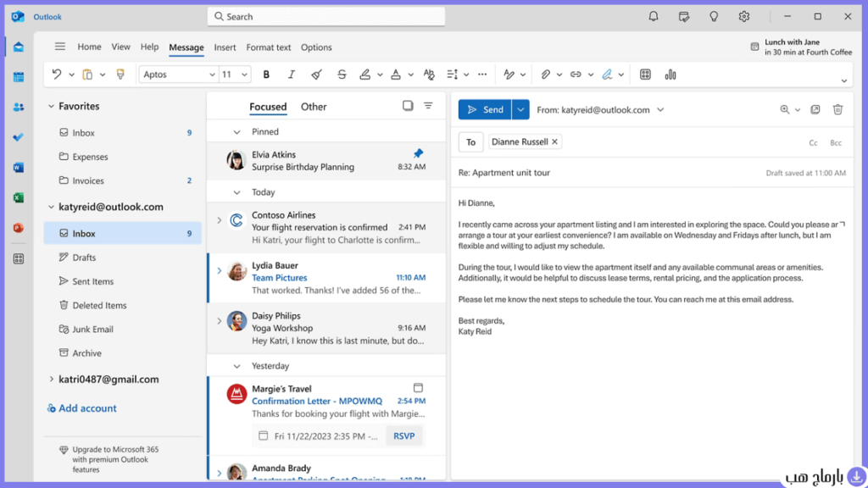Screen dimensions: 868x488
Task: Toggle Strikethrough formatting
Action: (342, 75)
